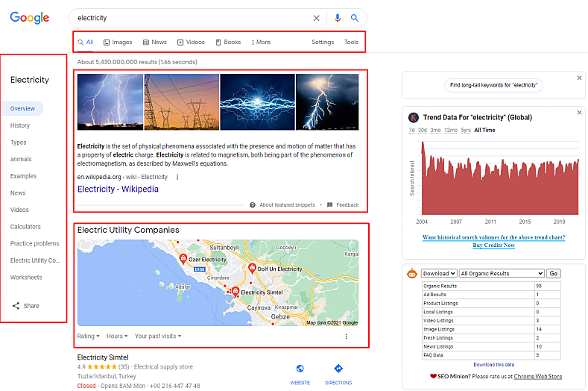The image size is (588, 391).
Task: Switch to the Images tab
Action: pyautogui.click(x=118, y=42)
